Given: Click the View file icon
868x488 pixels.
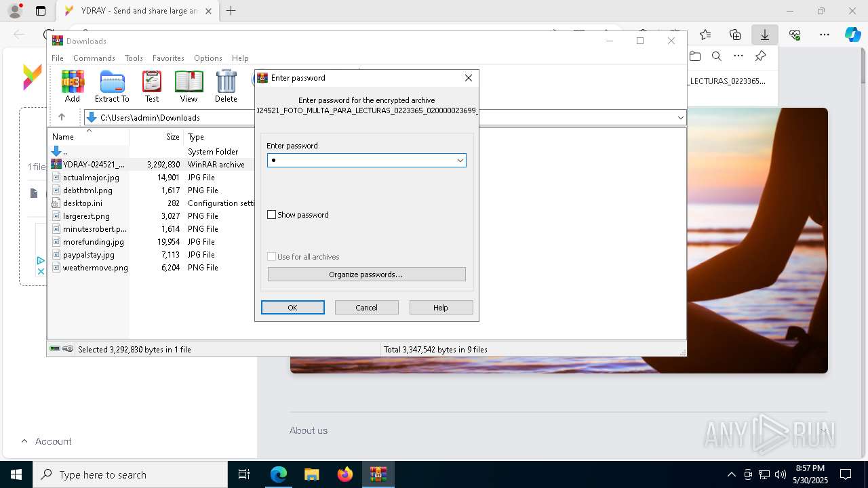Looking at the screenshot, I should click(189, 86).
